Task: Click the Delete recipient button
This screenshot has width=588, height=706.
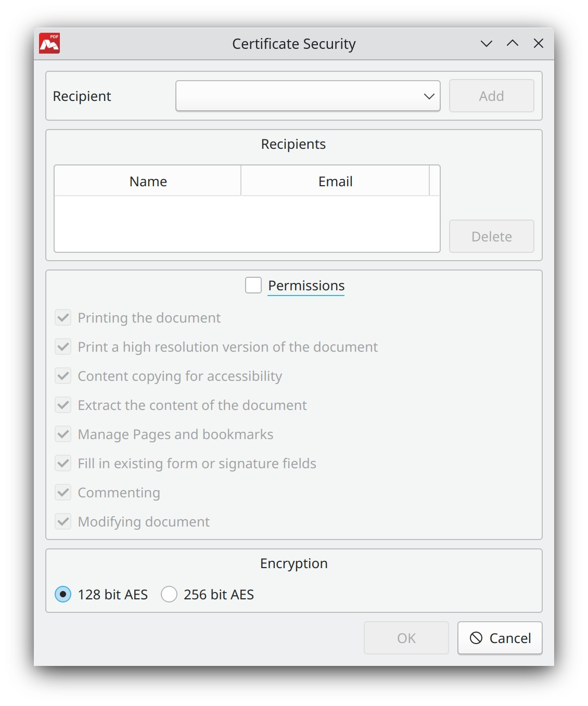Action: (x=492, y=236)
